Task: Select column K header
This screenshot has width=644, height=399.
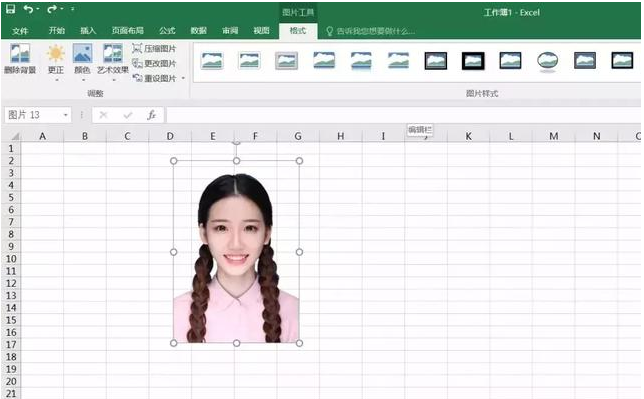Action: [468, 136]
